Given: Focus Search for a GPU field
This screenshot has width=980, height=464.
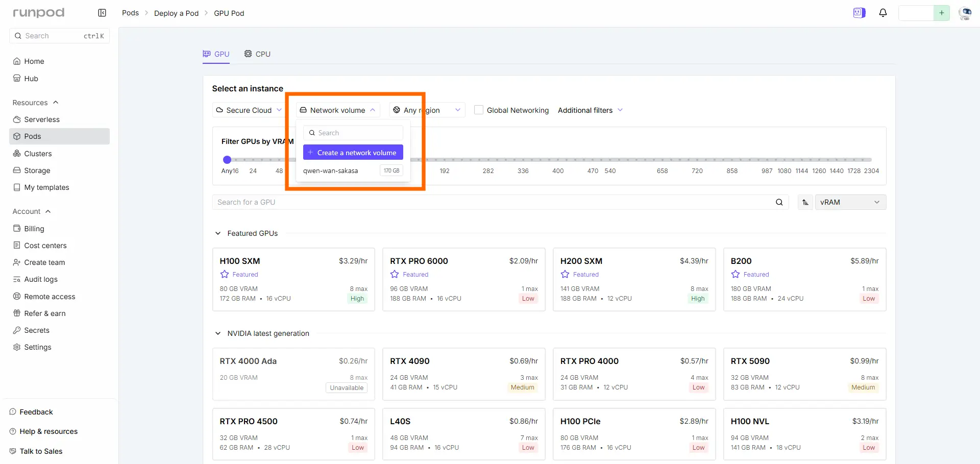Looking at the screenshot, I should coord(500,202).
